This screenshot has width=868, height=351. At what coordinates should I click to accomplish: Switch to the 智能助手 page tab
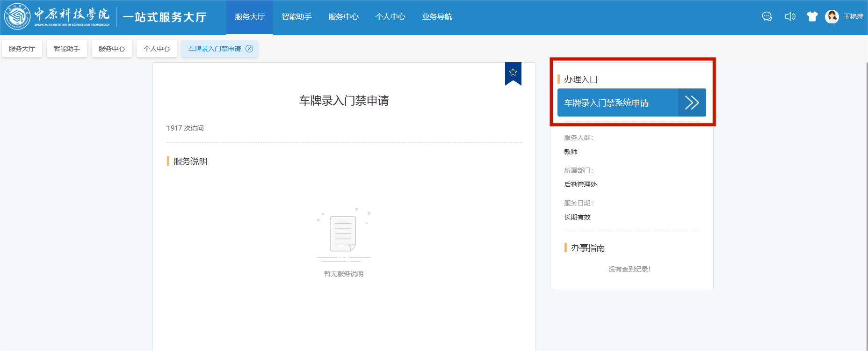67,49
